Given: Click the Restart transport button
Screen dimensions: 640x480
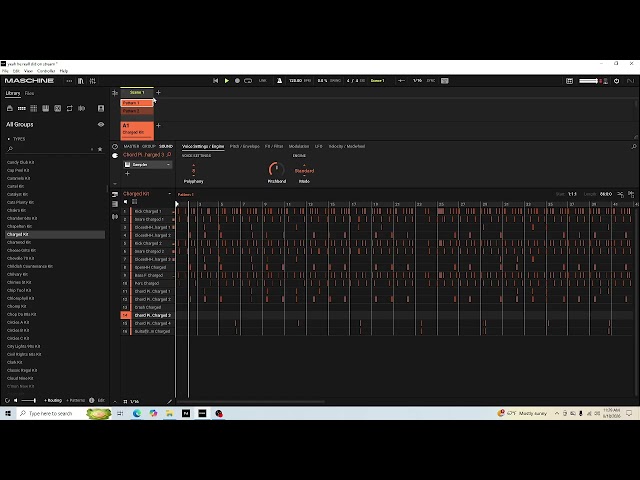Looking at the screenshot, I should point(216,81).
